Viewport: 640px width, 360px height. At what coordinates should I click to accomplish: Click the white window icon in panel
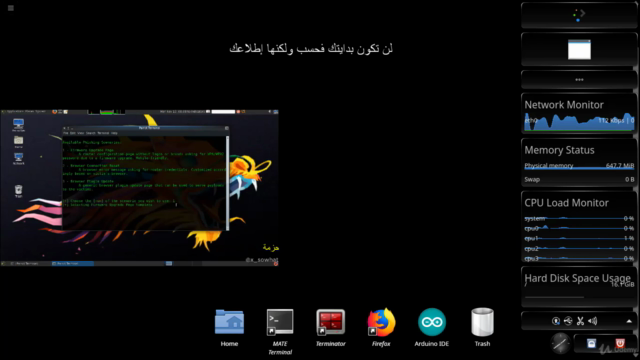(x=579, y=50)
